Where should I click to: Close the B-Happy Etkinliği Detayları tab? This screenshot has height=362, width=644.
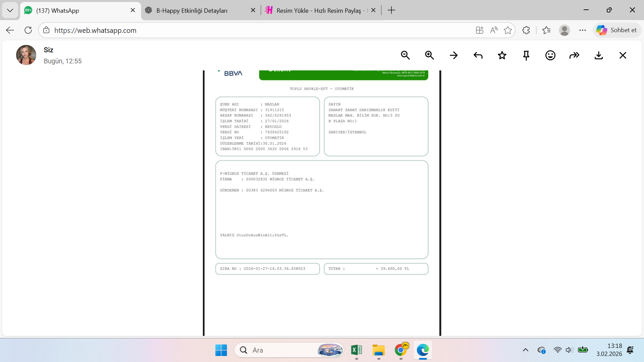tap(253, 10)
